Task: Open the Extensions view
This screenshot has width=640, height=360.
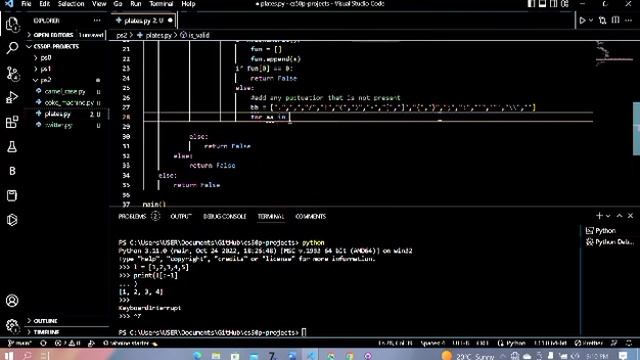Action: pyautogui.click(x=12, y=122)
